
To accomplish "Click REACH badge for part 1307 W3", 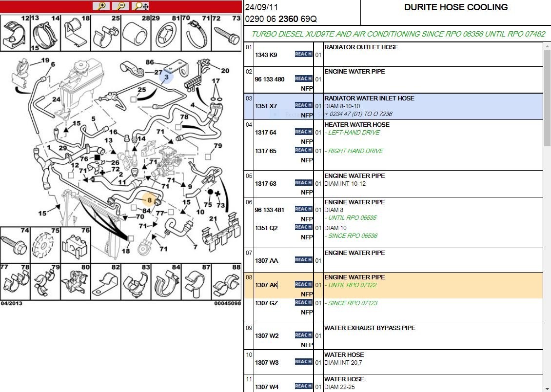I will point(304,362).
